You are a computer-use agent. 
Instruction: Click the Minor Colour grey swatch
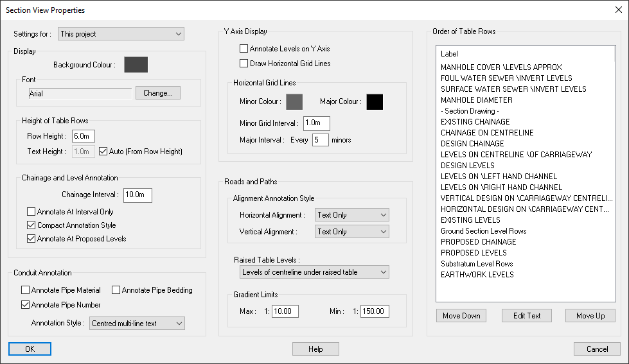click(x=294, y=101)
